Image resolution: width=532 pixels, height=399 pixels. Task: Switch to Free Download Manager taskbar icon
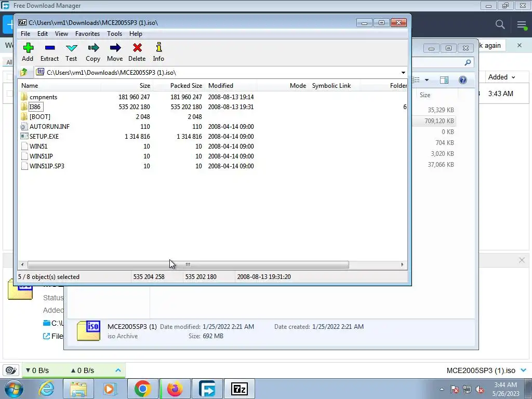click(207, 389)
